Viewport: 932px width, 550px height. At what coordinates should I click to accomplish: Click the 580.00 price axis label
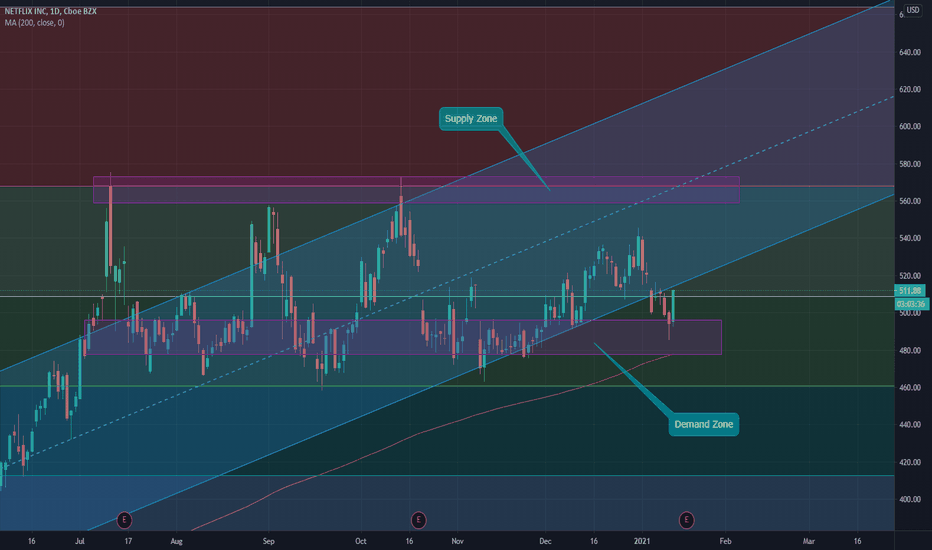tap(910, 164)
